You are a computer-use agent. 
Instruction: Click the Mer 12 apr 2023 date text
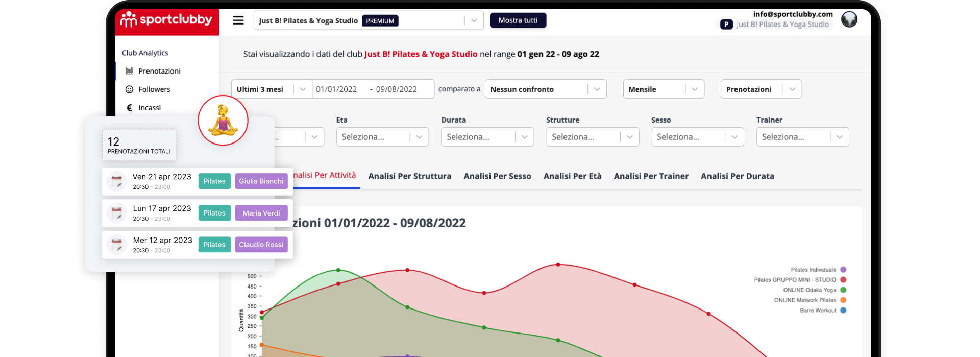click(162, 240)
